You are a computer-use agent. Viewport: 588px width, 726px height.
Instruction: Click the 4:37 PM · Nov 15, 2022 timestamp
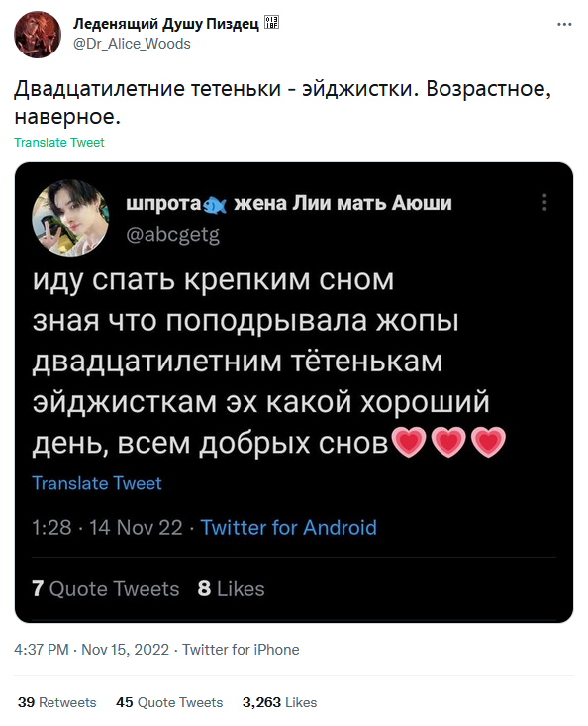(x=92, y=650)
